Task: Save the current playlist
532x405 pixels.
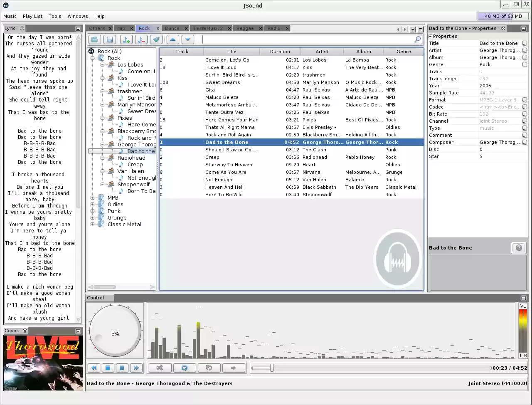Action: pos(108,39)
